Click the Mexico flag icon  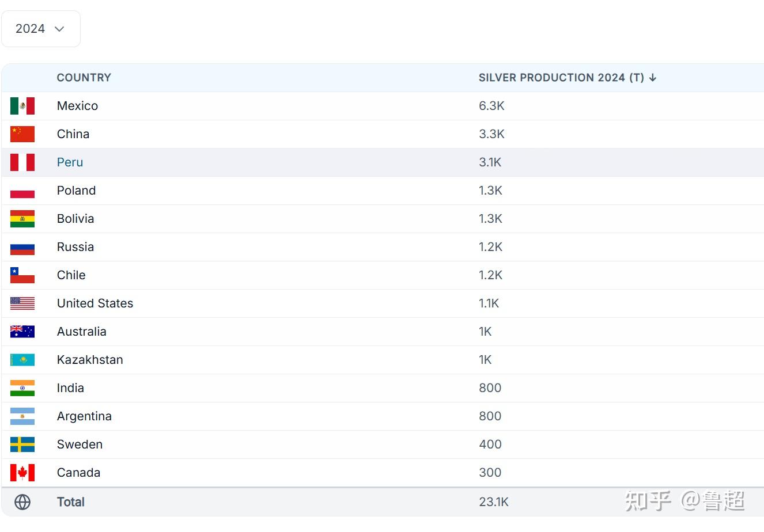(x=22, y=106)
